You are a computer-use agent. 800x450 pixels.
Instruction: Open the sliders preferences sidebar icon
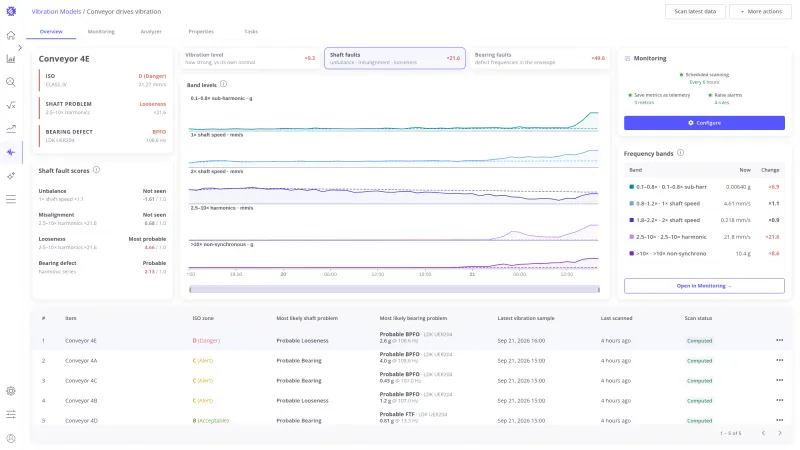[x=11, y=414]
